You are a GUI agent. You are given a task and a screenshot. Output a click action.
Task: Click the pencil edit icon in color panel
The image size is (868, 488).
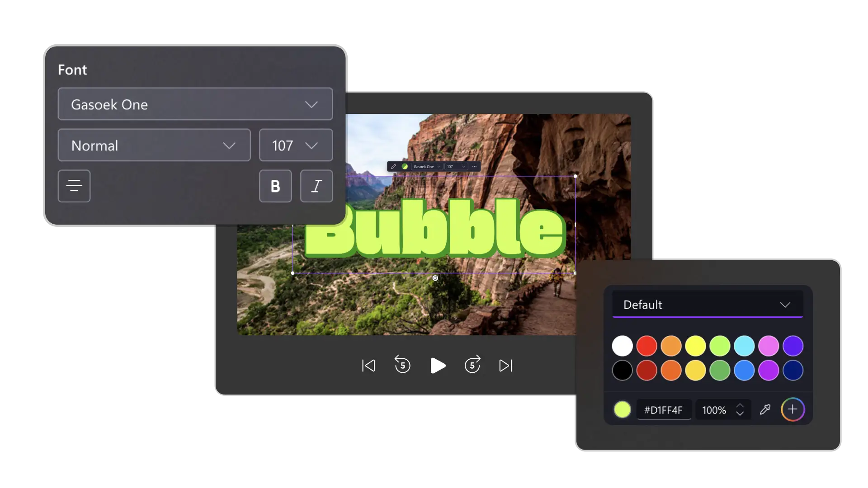pos(765,409)
